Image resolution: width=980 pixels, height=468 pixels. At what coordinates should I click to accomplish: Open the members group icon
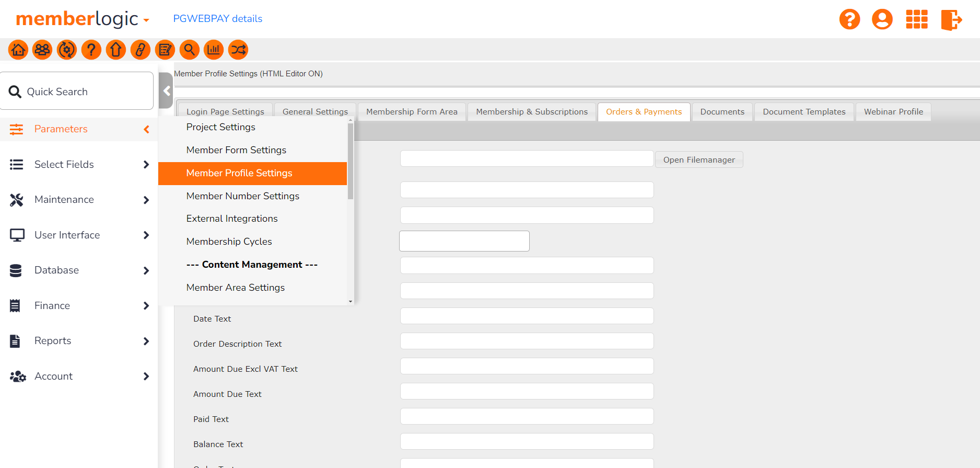point(42,50)
